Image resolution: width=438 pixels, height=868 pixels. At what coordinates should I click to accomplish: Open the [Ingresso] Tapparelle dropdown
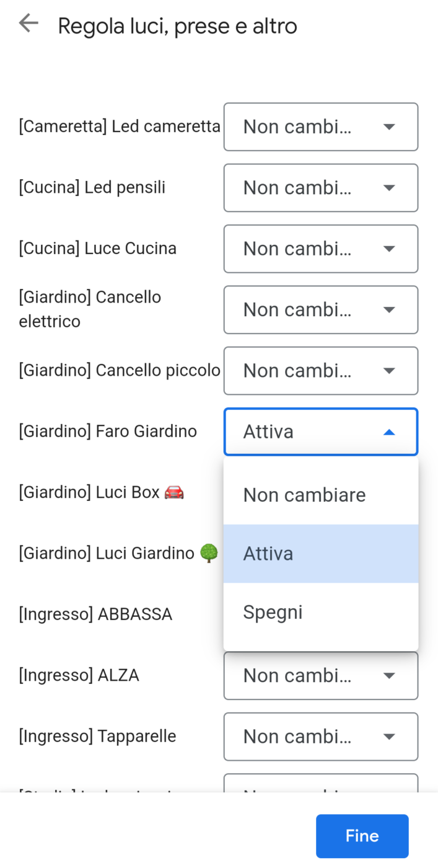point(320,736)
